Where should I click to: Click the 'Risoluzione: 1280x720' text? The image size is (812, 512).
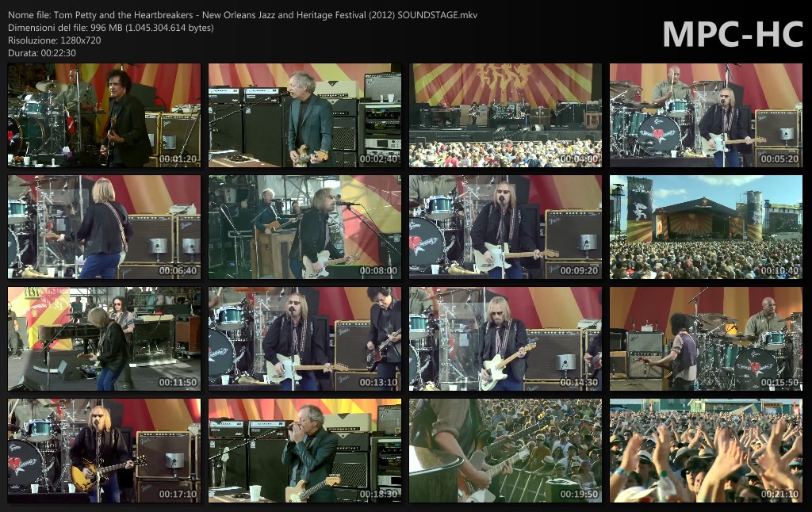click(x=54, y=40)
